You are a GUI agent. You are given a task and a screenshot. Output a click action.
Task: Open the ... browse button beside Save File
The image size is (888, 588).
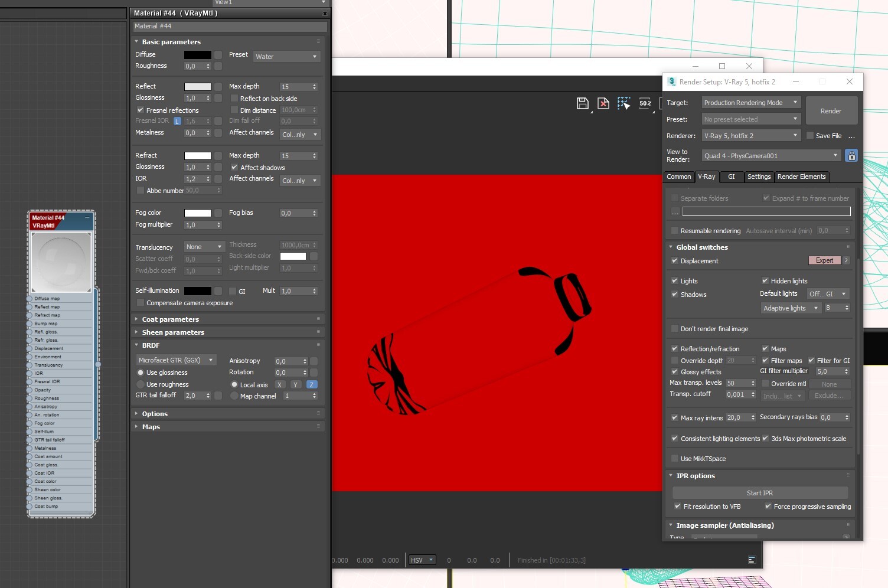(851, 136)
